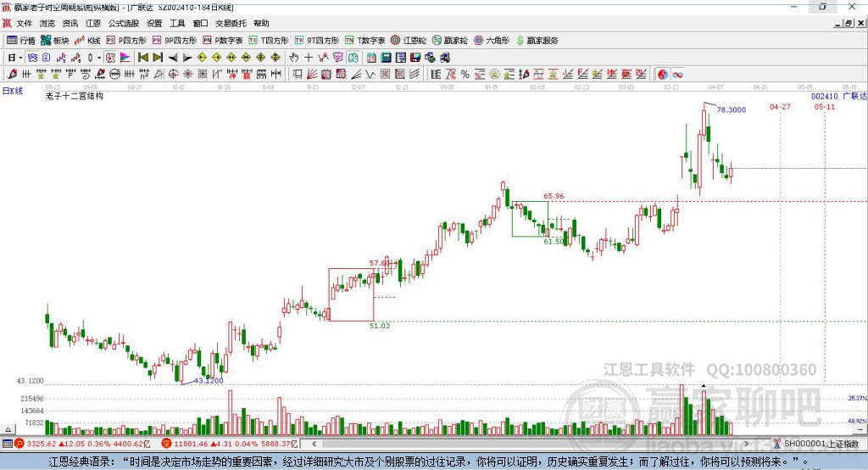The height and width of the screenshot is (470, 868).
Task: Expand the candlestick style dropdown arrow
Action: (99, 58)
